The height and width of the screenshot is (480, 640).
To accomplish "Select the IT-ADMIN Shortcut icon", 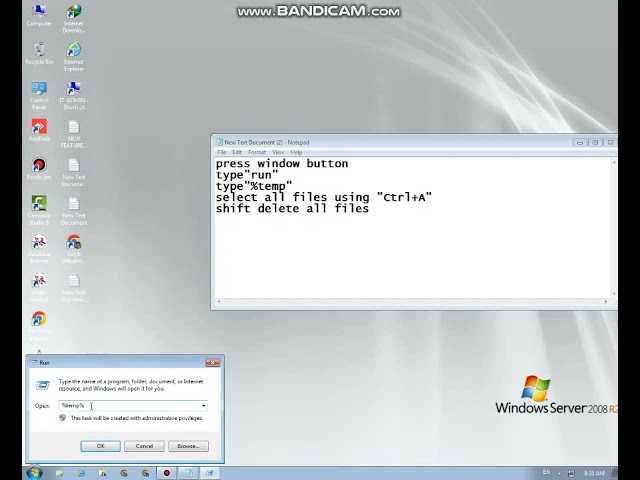I will pyautogui.click(x=74, y=96).
